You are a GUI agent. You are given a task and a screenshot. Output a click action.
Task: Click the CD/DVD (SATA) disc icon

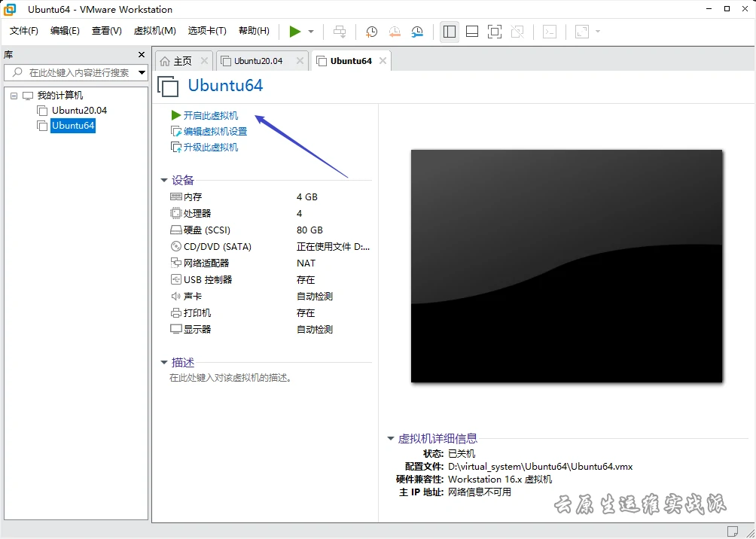click(176, 246)
